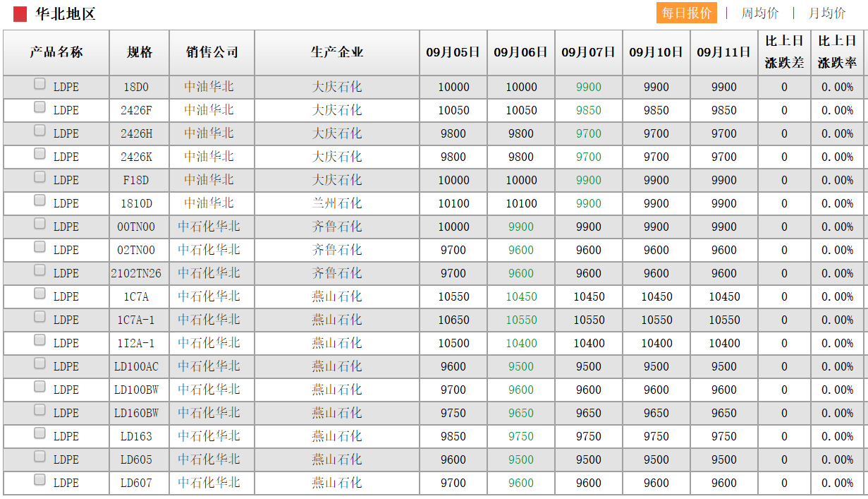Click 10050 under 09月05日 in 2426F row
The height and width of the screenshot is (499, 868).
coord(453,111)
